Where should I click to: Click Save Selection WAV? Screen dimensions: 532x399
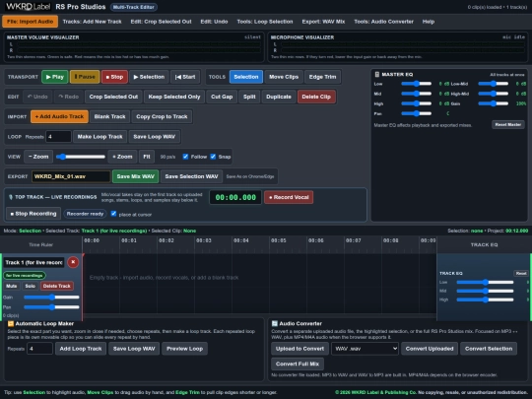[191, 176]
